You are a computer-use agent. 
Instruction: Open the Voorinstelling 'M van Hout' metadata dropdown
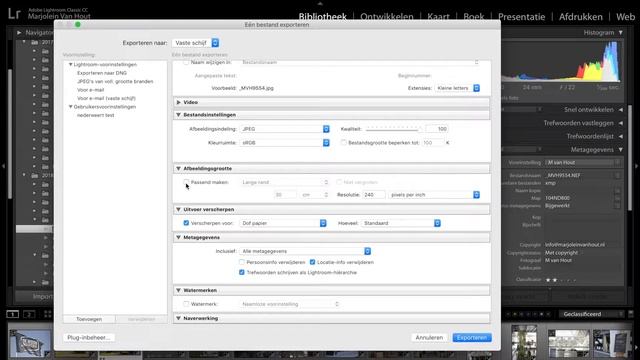(583, 162)
